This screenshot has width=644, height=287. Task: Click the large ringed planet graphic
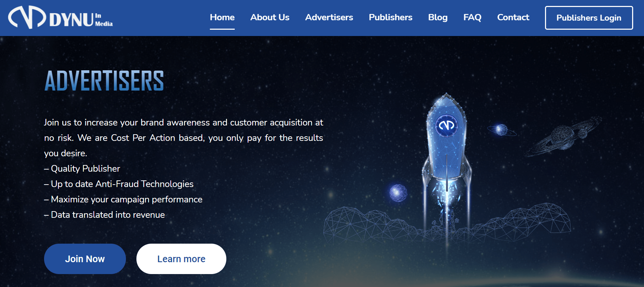point(563,136)
